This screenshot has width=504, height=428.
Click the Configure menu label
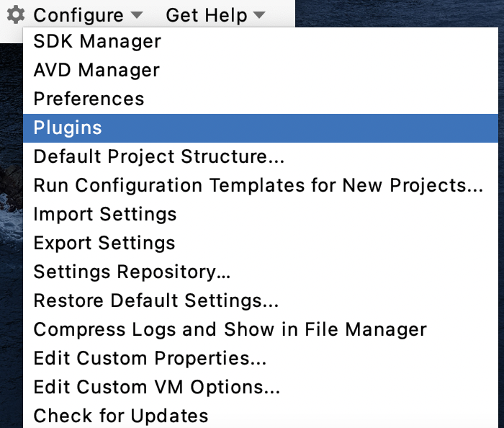78,15
